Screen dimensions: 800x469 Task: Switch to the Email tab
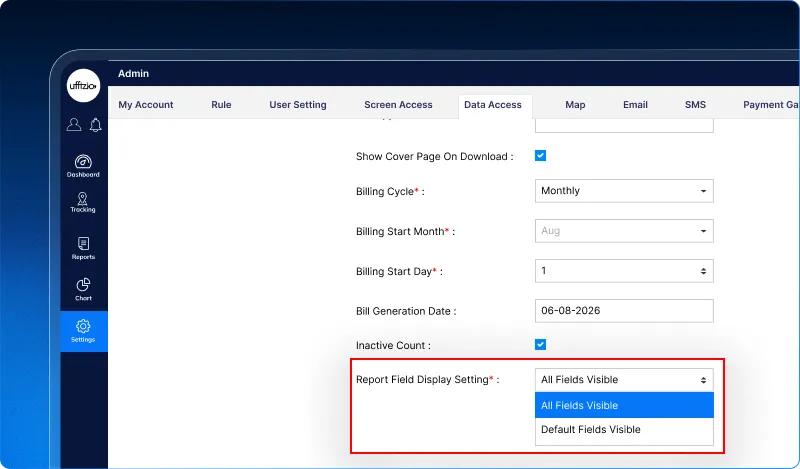click(635, 105)
